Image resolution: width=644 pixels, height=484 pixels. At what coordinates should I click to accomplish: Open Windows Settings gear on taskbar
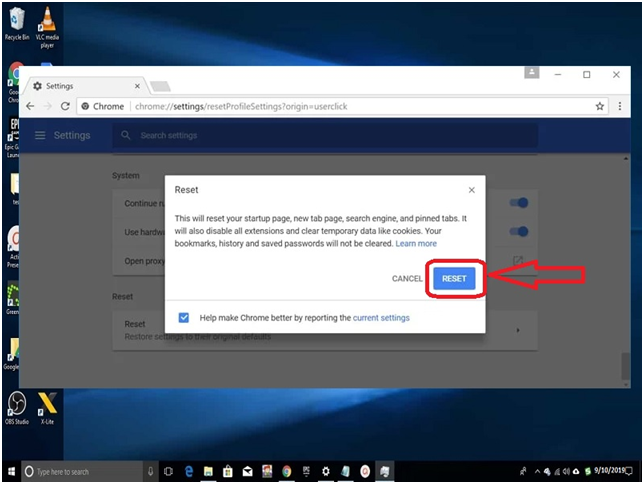325,471
